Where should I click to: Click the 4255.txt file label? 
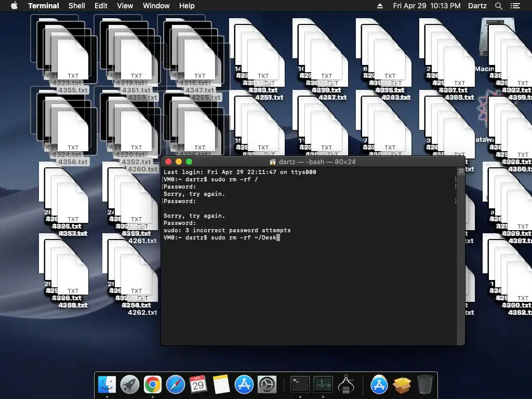(206, 97)
